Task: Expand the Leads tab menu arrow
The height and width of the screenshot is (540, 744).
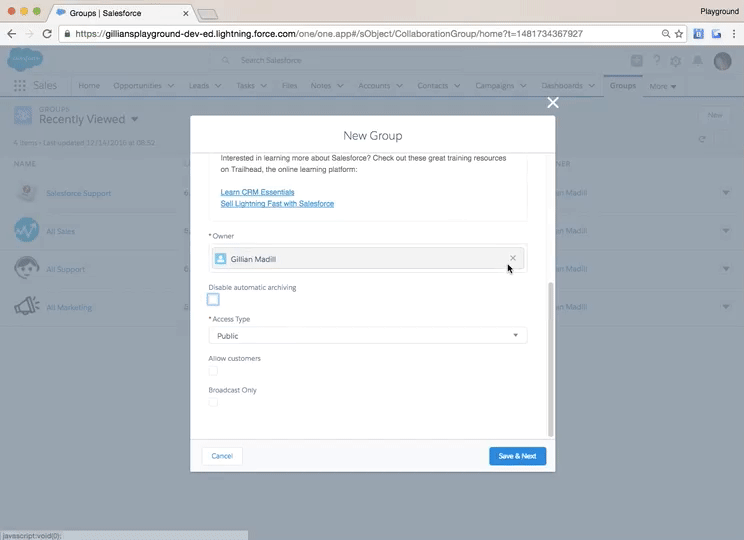Action: tap(218, 86)
